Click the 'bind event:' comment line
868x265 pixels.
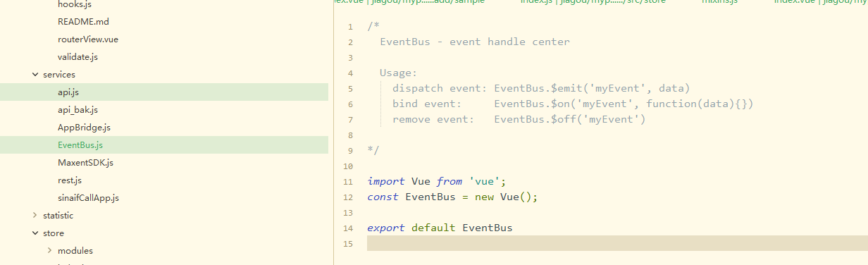pos(573,104)
